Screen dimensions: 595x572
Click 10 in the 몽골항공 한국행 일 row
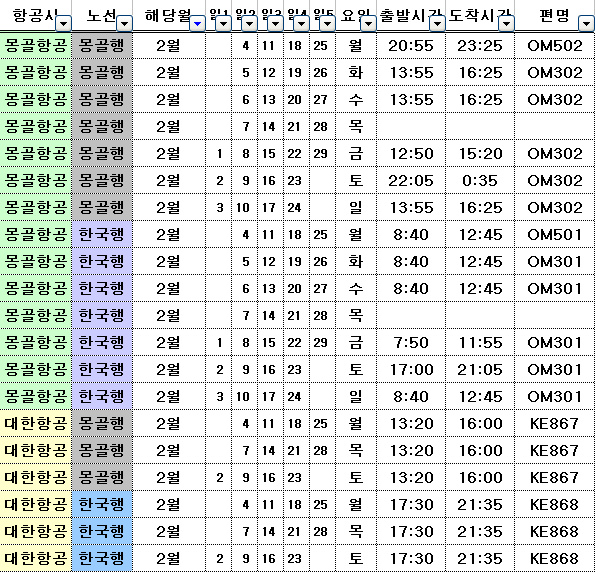pyautogui.click(x=243, y=397)
